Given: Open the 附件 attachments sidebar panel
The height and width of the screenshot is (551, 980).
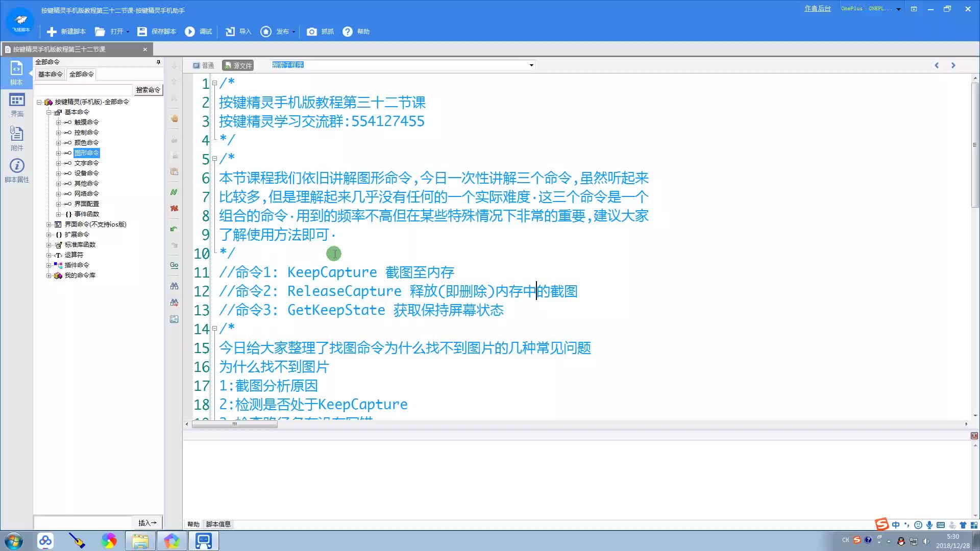Looking at the screenshot, I should 16,139.
